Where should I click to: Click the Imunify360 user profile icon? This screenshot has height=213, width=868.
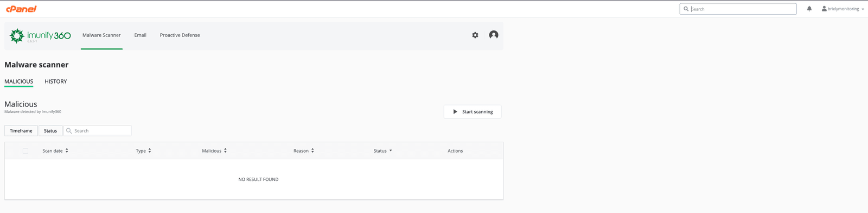click(x=494, y=35)
